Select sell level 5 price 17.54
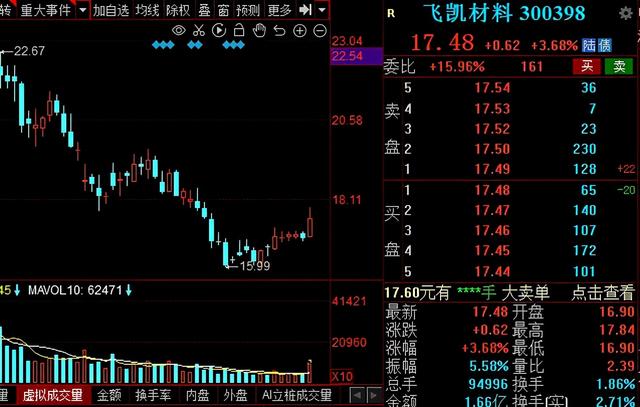The width and height of the screenshot is (640, 407). pos(493,88)
